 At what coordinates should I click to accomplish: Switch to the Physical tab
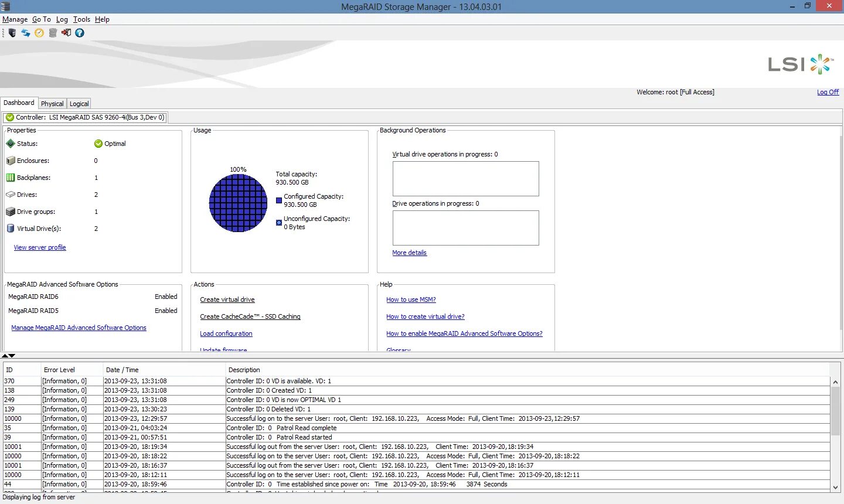click(x=52, y=104)
